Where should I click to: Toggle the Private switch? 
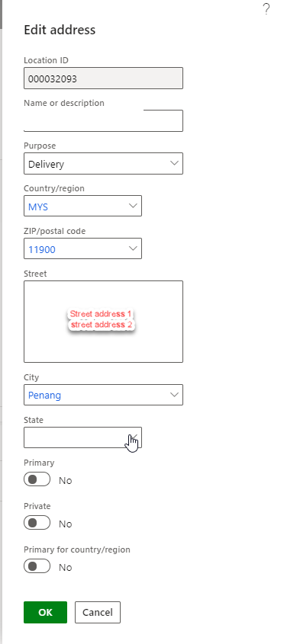[37, 523]
